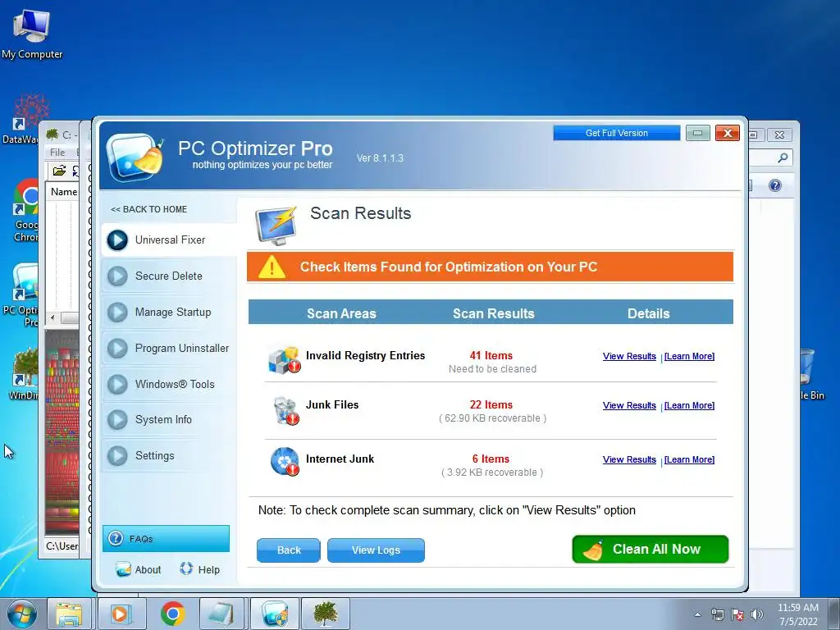Click the volume speaker tray icon

click(757, 614)
